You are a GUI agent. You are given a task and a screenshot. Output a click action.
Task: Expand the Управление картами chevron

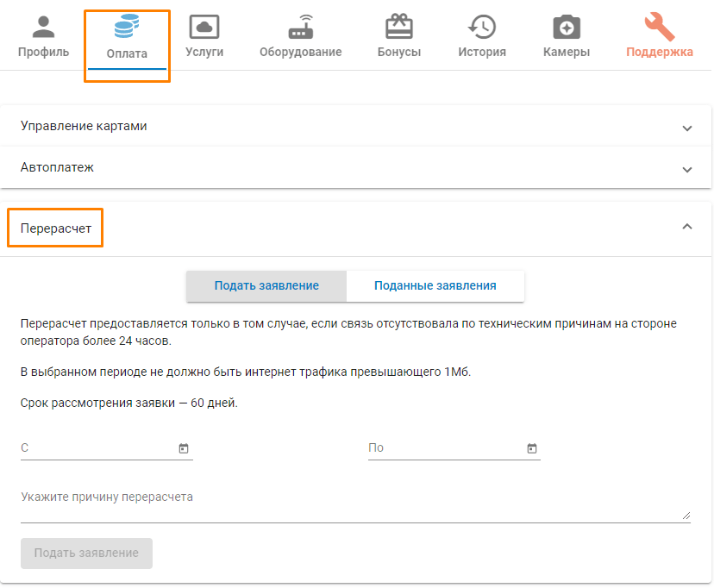coord(687,128)
